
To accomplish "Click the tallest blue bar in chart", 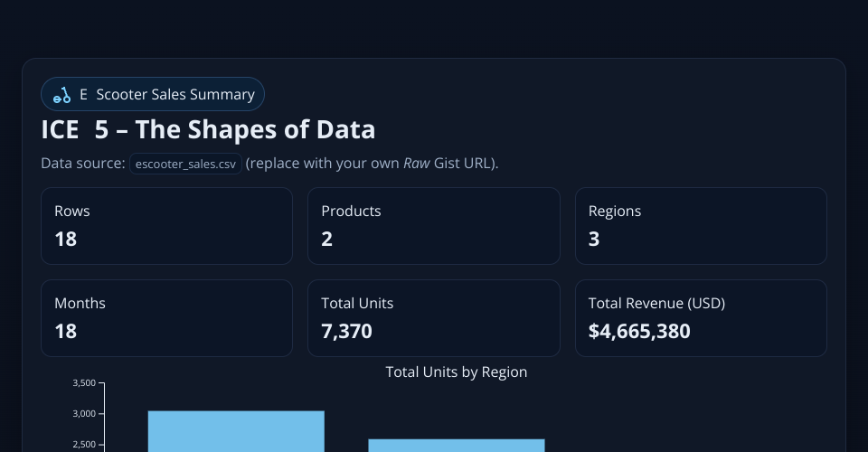I will (236, 431).
